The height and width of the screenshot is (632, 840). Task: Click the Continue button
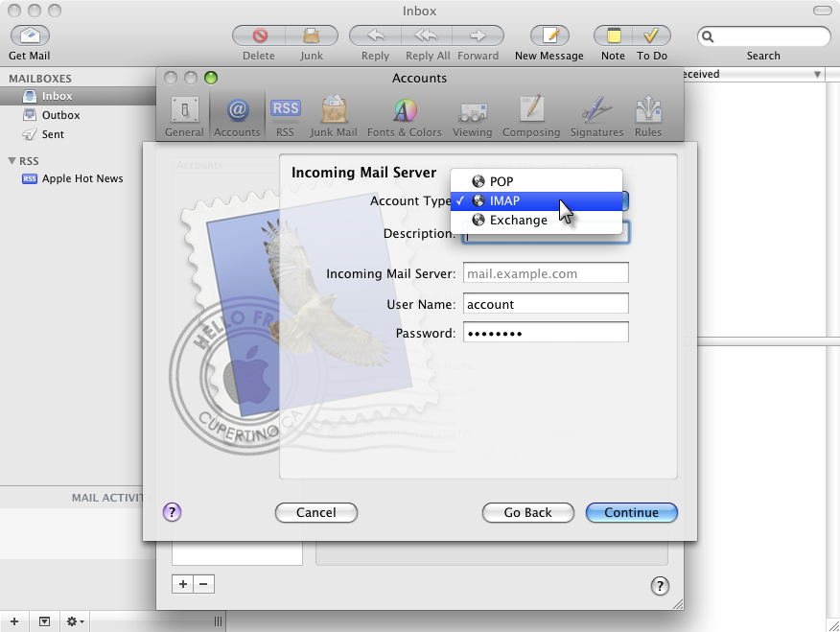(x=632, y=512)
